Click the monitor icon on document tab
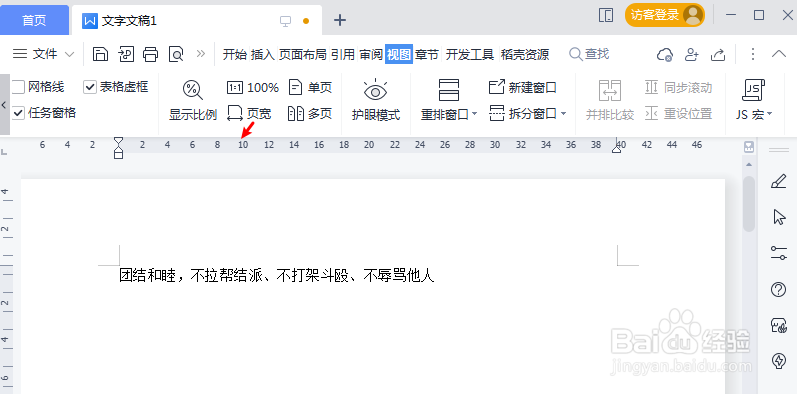 point(286,21)
